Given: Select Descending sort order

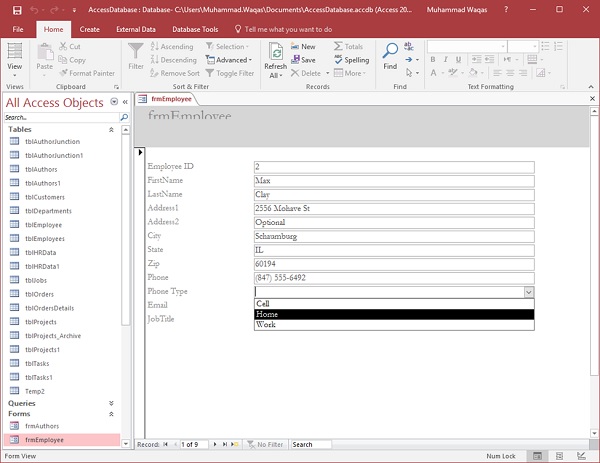Looking at the screenshot, I should click(173, 60).
